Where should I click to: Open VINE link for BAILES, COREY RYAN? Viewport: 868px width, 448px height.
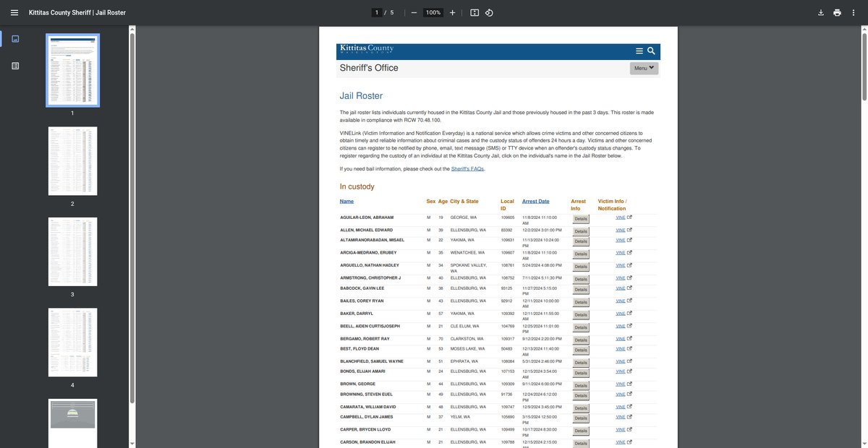(620, 300)
